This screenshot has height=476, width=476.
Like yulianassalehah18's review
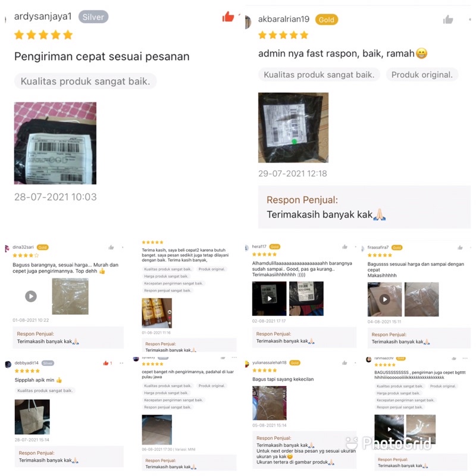click(x=345, y=363)
